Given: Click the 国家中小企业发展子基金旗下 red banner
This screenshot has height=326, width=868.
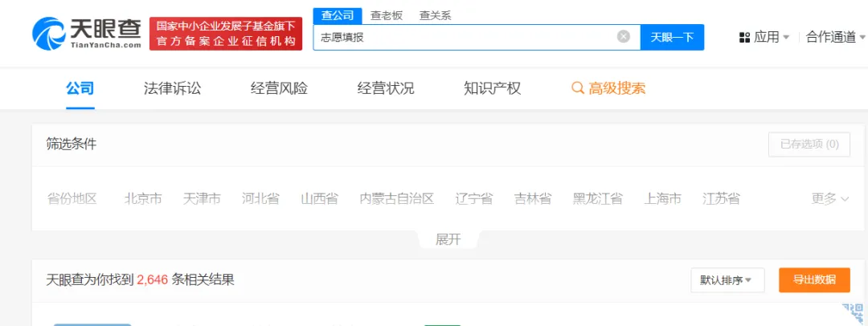Looking at the screenshot, I should click(x=226, y=34).
